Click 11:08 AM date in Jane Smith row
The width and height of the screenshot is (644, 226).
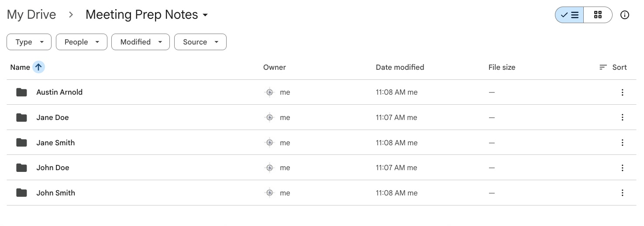click(396, 143)
